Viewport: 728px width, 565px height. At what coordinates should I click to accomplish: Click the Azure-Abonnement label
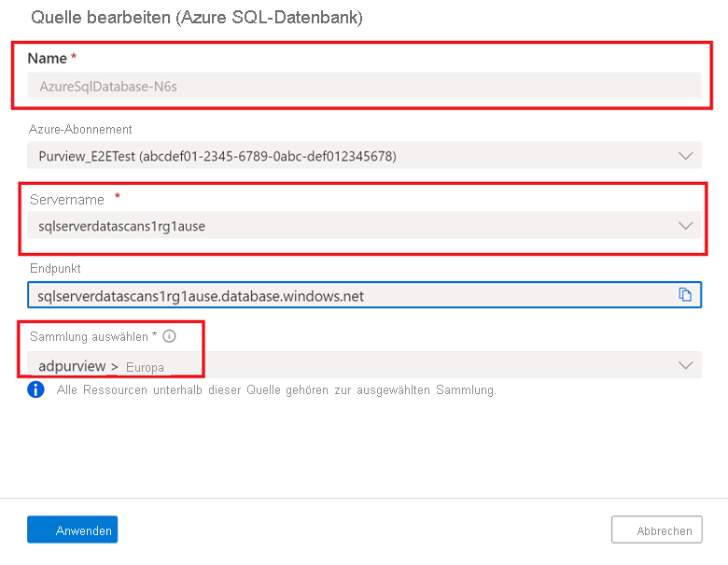(x=80, y=129)
